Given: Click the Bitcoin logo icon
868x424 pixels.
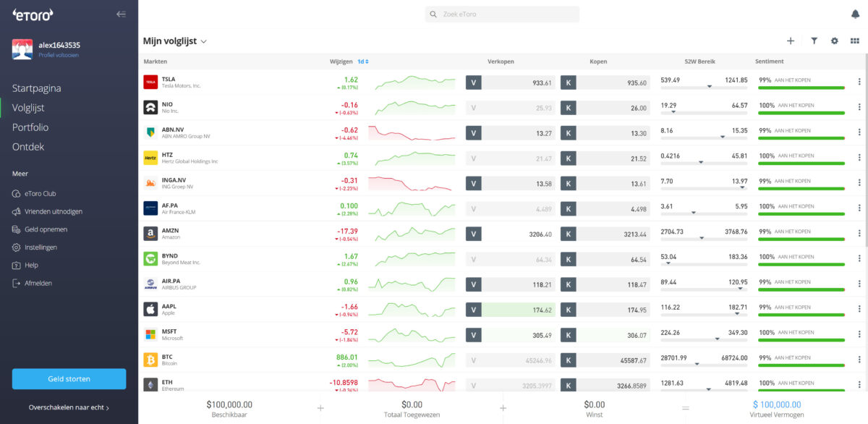Looking at the screenshot, I should coord(150,360).
